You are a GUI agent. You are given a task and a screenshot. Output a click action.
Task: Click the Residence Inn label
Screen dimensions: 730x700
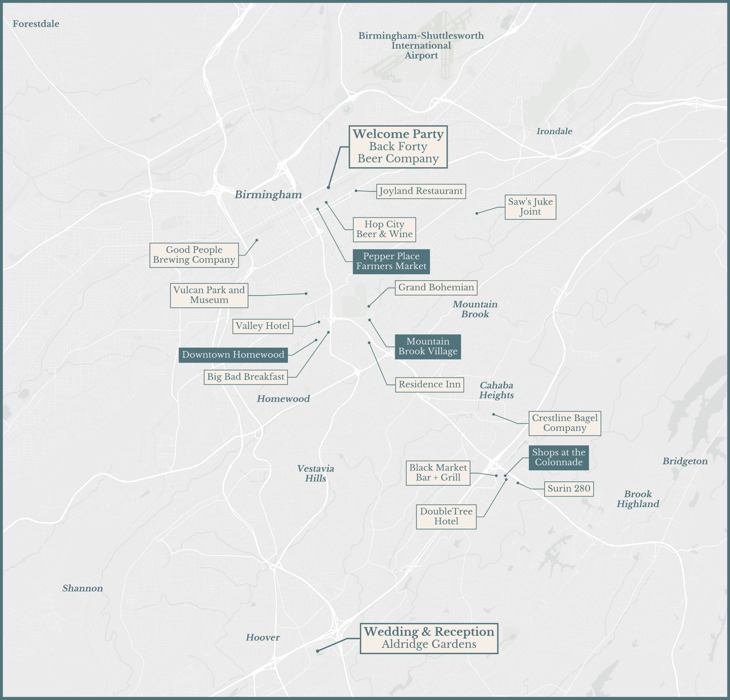click(x=429, y=385)
